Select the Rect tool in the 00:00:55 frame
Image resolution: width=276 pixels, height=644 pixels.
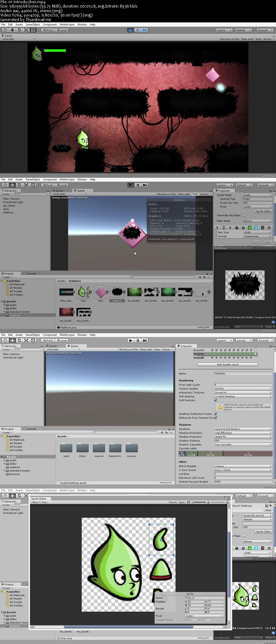click(x=33, y=340)
